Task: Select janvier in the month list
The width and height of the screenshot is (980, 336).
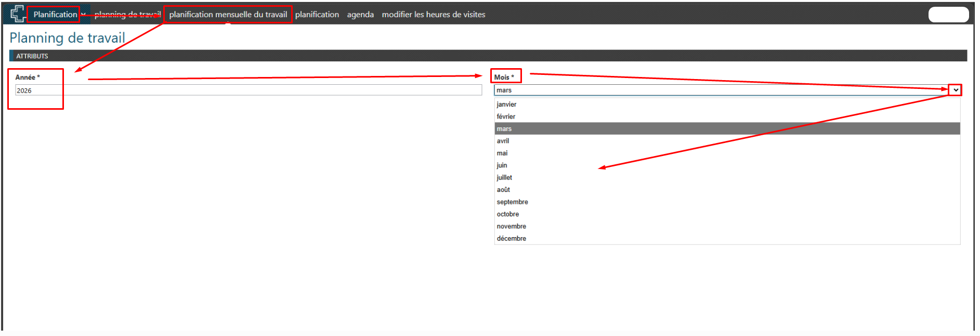Action: (727, 104)
